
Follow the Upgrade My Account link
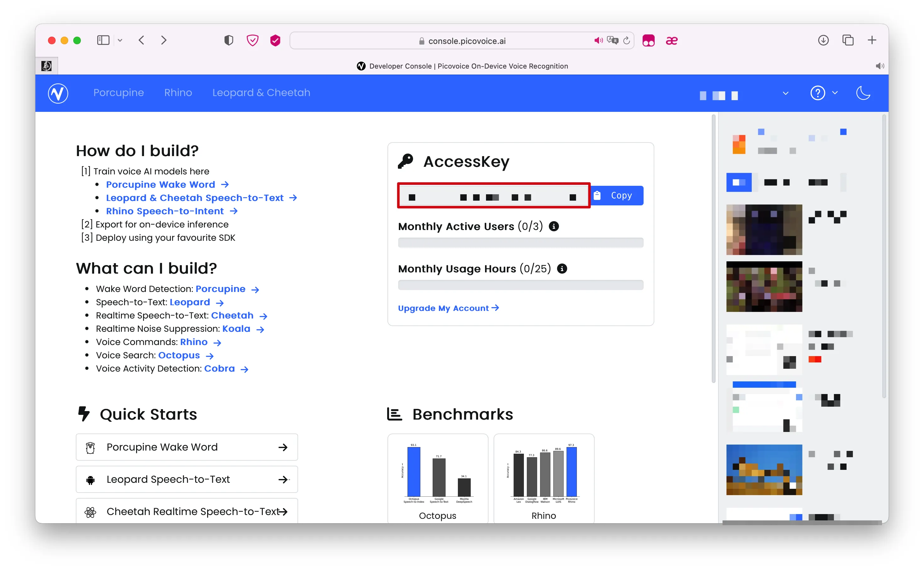click(x=449, y=308)
